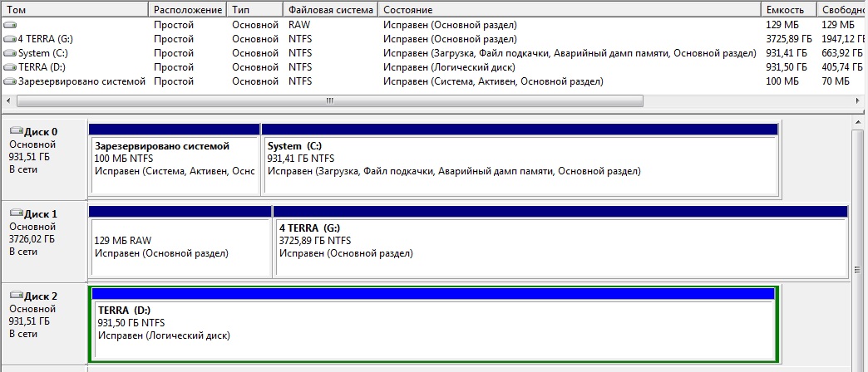Select the System (C:) row in volume list

point(434,54)
